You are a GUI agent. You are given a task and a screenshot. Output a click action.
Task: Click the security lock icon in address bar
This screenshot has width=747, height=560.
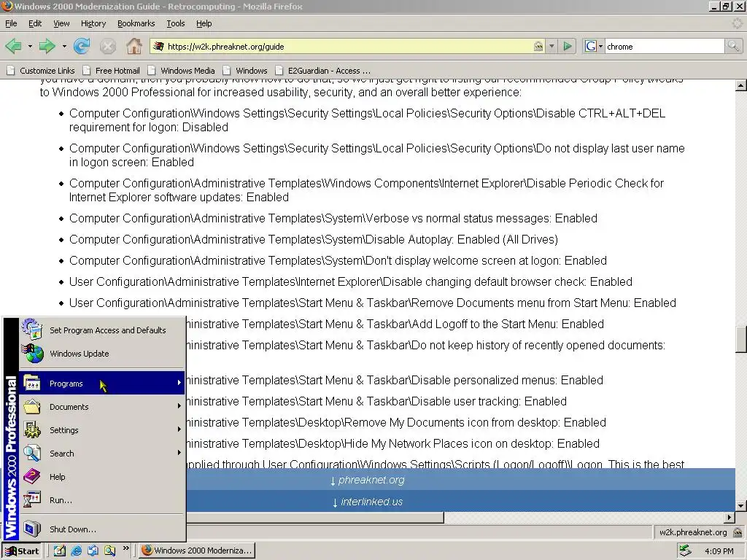coord(538,46)
